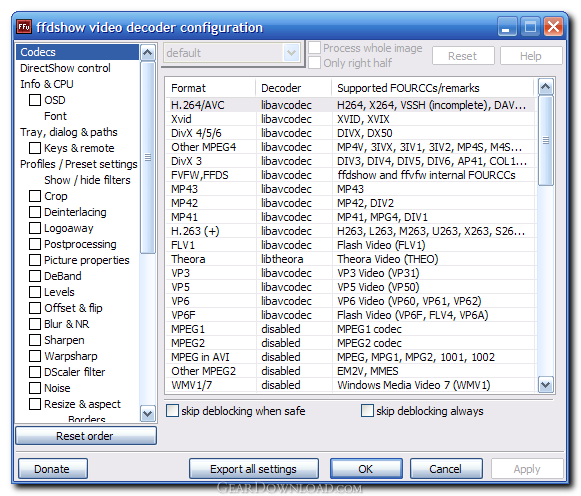
Task: Check skip deblocking when safe
Action: pyautogui.click(x=172, y=411)
